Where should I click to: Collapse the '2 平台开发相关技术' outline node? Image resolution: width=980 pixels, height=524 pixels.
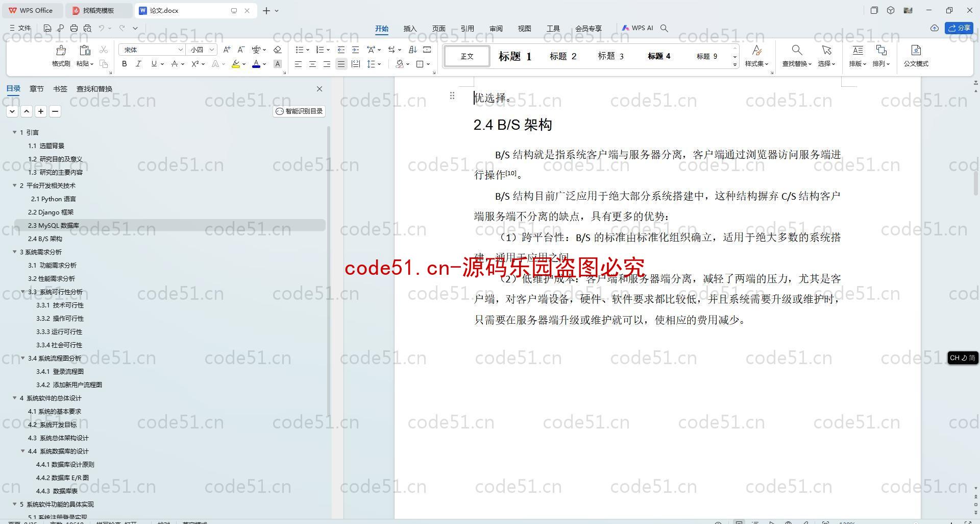(x=15, y=185)
